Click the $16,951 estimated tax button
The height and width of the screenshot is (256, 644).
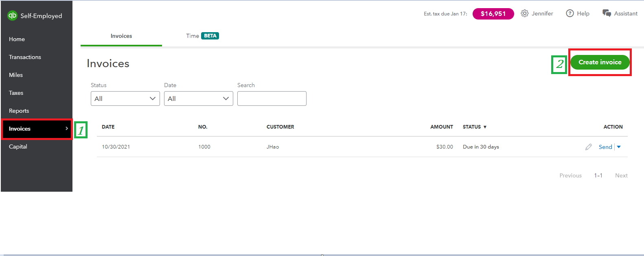493,13
